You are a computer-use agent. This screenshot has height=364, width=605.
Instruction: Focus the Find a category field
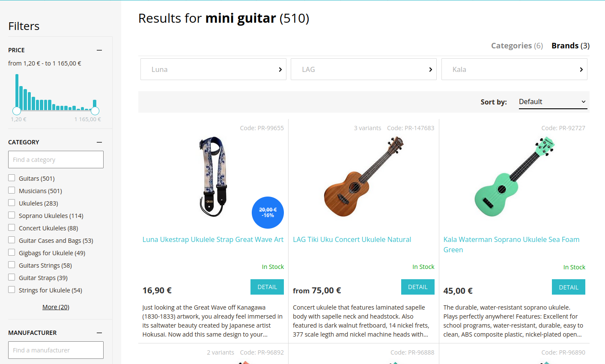click(x=56, y=160)
